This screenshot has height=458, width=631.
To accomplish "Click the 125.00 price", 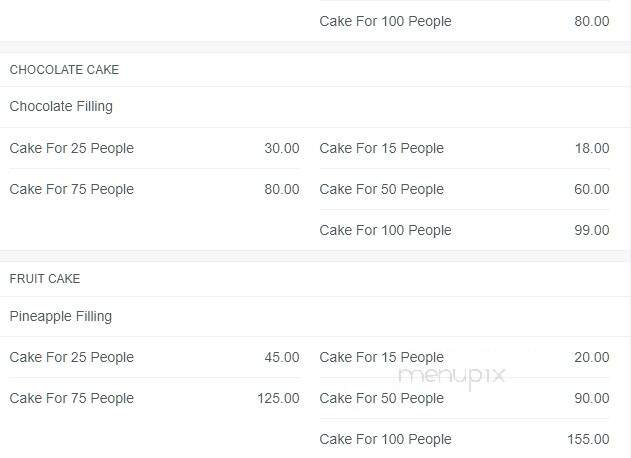I will coord(277,398).
